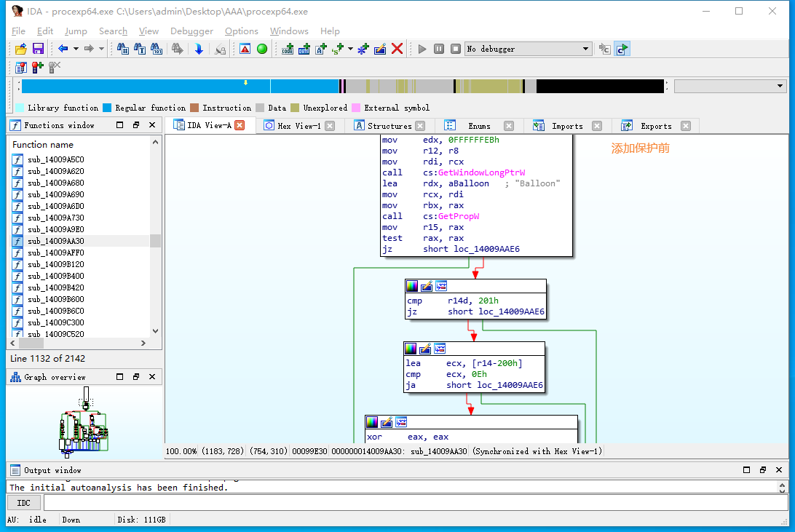The height and width of the screenshot is (532, 795).
Task: Switch to the Enums tab
Action: pos(479,126)
